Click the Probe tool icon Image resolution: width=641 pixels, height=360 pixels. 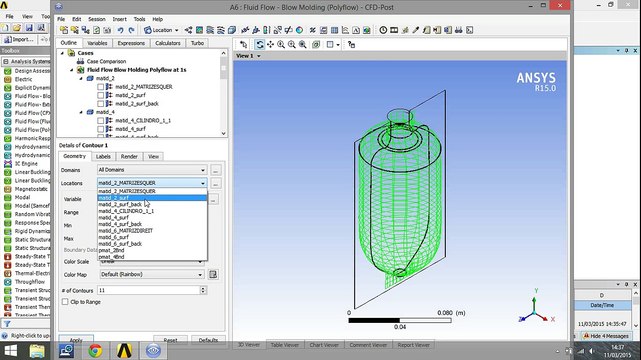(x=415, y=30)
